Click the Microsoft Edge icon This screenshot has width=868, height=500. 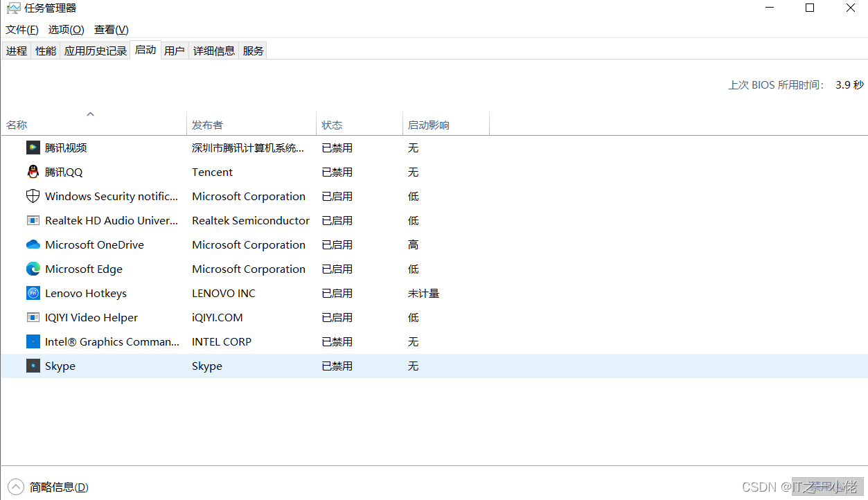33,269
